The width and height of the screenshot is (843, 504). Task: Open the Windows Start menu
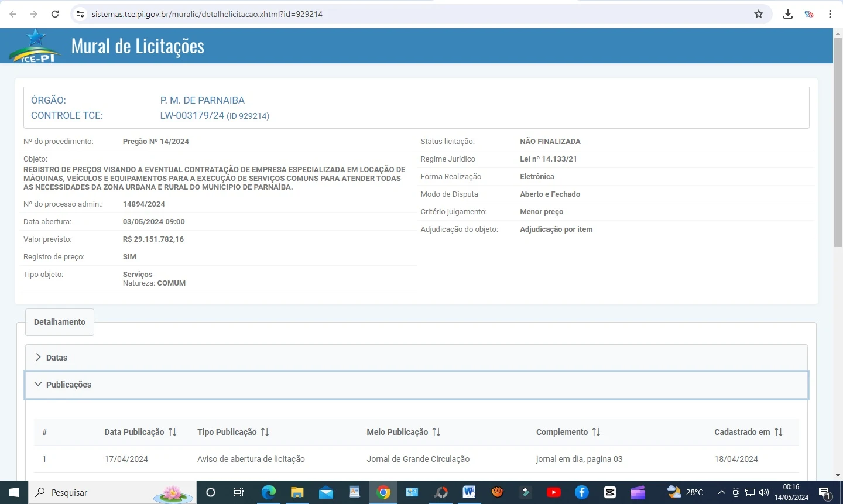coord(14,492)
